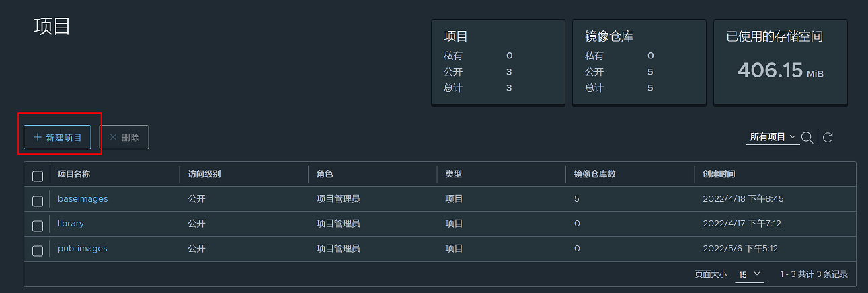Select the pub-images row checkbox
The width and height of the screenshot is (868, 293).
click(38, 251)
